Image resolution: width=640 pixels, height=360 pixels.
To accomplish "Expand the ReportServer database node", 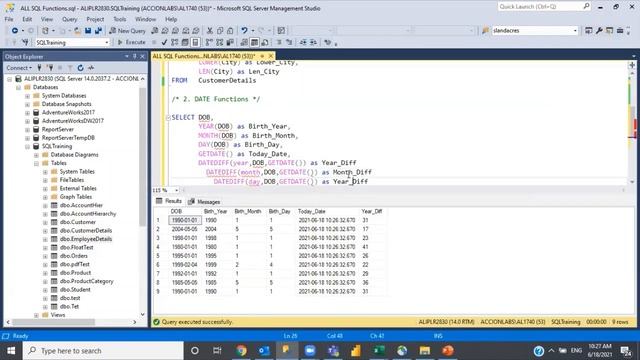I will pos(27,129).
